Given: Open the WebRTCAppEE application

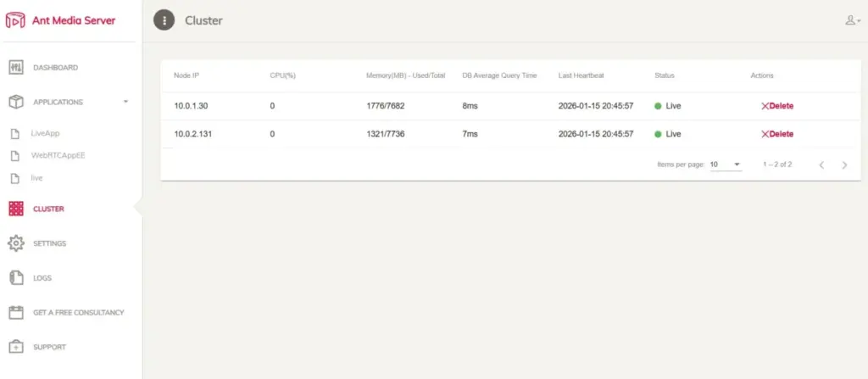Looking at the screenshot, I should point(58,156).
